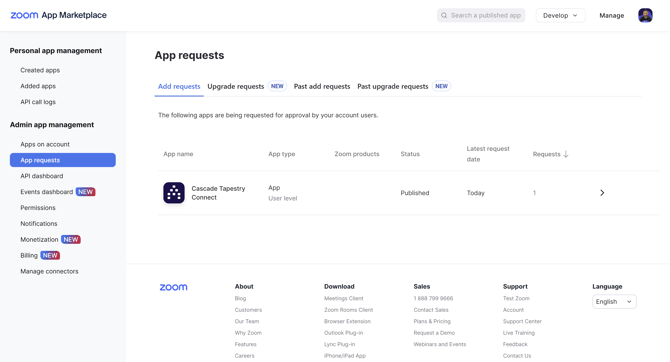Click the Cascade Tapestry Connect app icon
Image resolution: width=670 pixels, height=362 pixels.
coord(174,193)
